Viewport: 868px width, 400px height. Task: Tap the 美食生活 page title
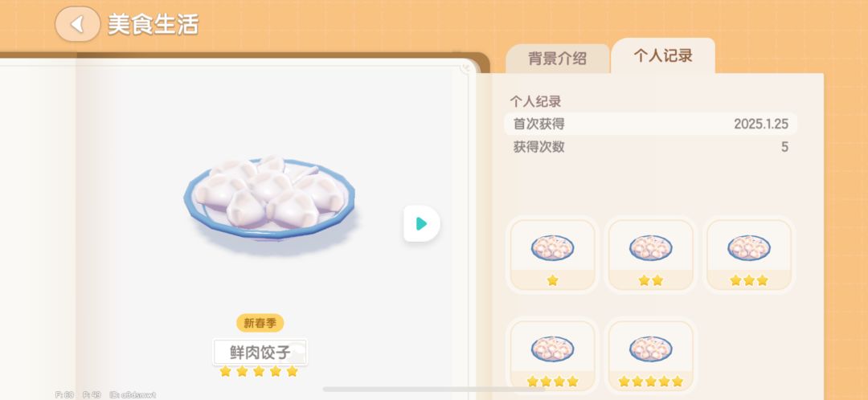coord(154,24)
